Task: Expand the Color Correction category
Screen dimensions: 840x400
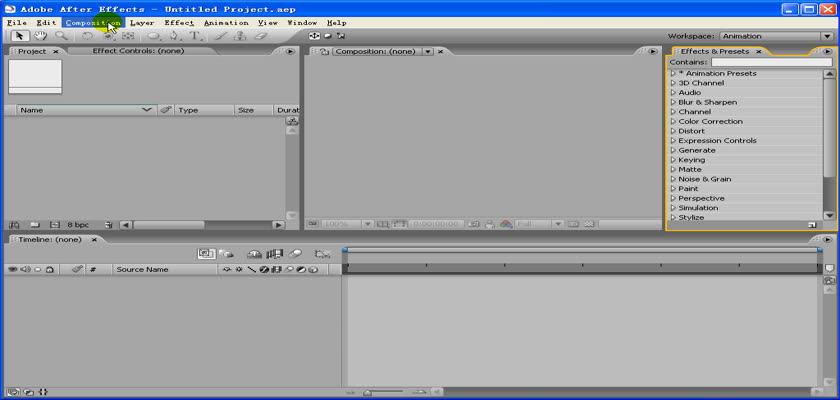Action: pos(673,122)
